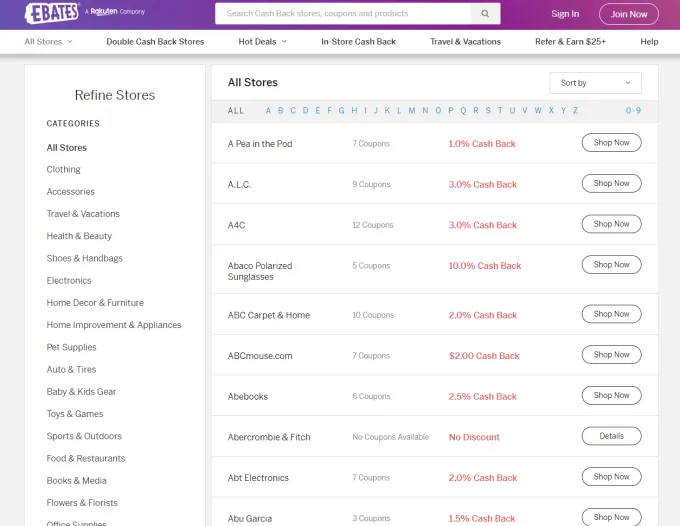Click Shop Now for Abt Electronics

pyautogui.click(x=611, y=477)
